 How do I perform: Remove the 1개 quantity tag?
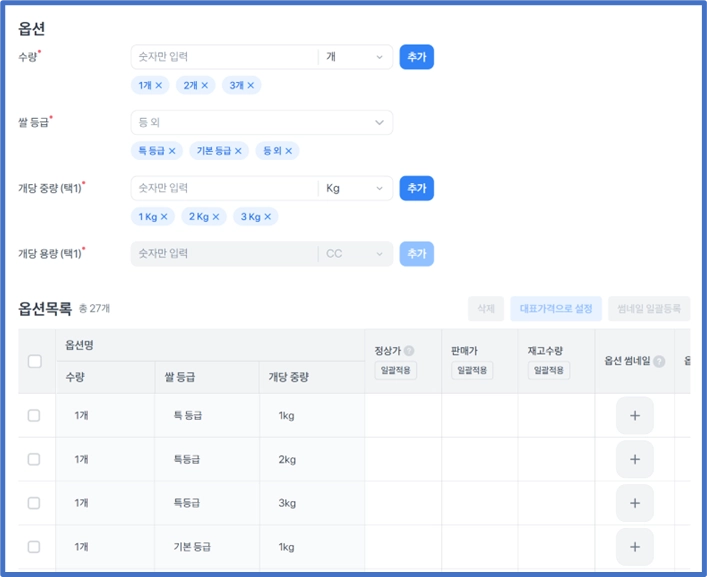pyautogui.click(x=159, y=85)
